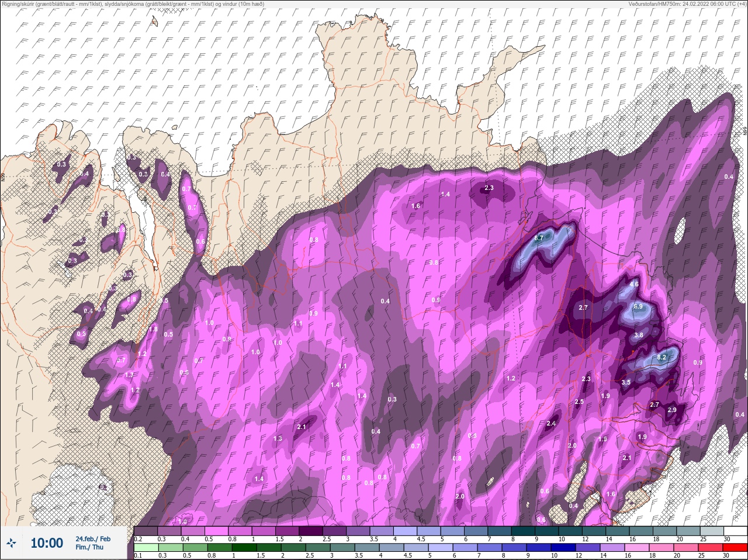This screenshot has height=560, width=748.
Task: Click the 3.8 precipitation value on the map
Action: tap(639, 335)
